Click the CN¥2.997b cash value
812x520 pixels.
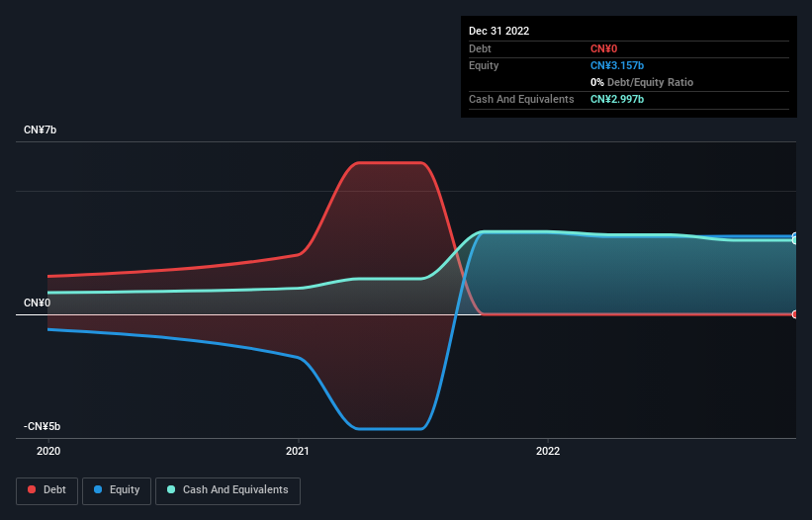click(617, 99)
